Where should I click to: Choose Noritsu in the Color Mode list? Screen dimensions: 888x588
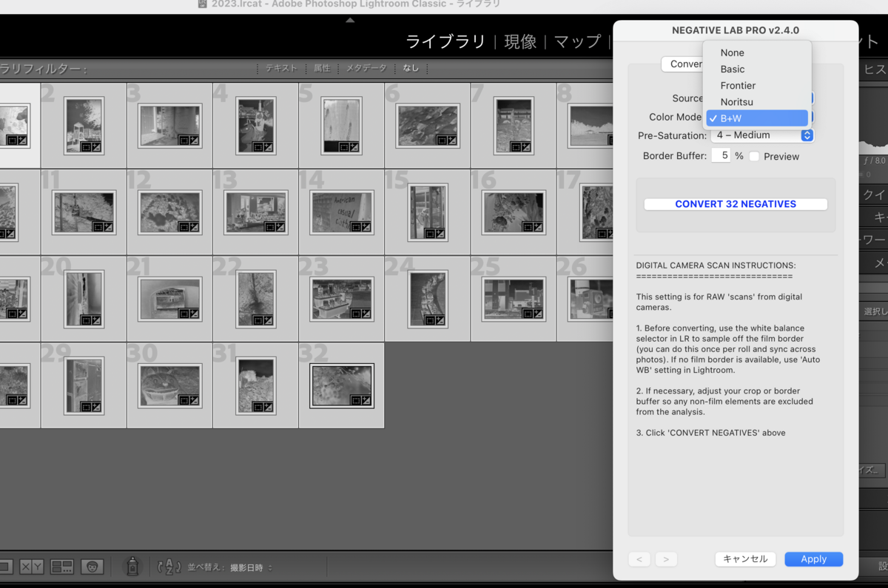pos(757,101)
